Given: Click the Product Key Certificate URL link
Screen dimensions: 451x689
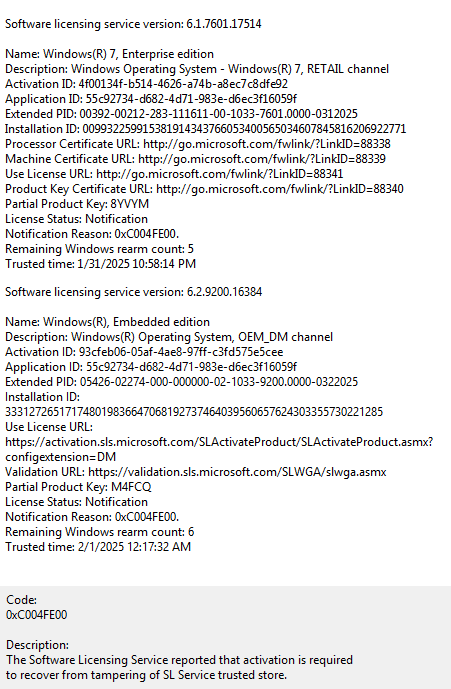Looking at the screenshot, I should pos(280,189).
